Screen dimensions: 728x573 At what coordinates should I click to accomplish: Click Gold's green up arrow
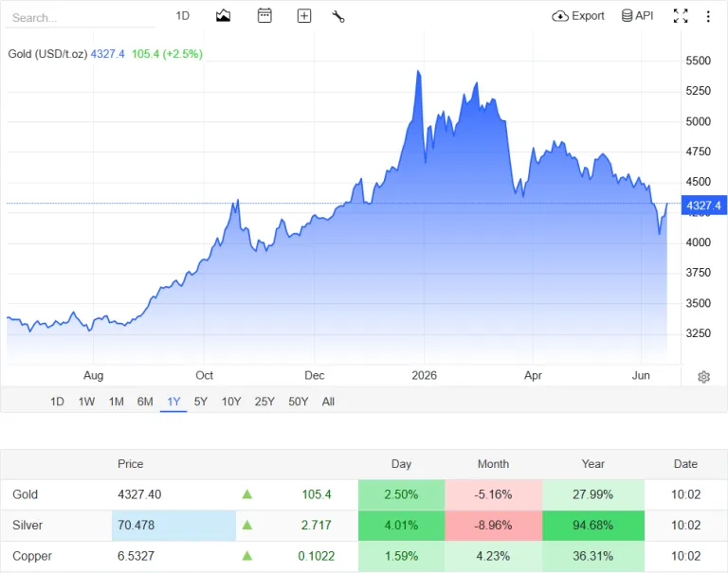[247, 494]
